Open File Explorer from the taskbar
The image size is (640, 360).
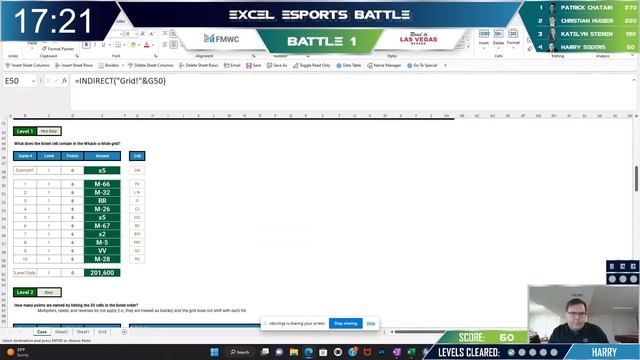point(293,352)
